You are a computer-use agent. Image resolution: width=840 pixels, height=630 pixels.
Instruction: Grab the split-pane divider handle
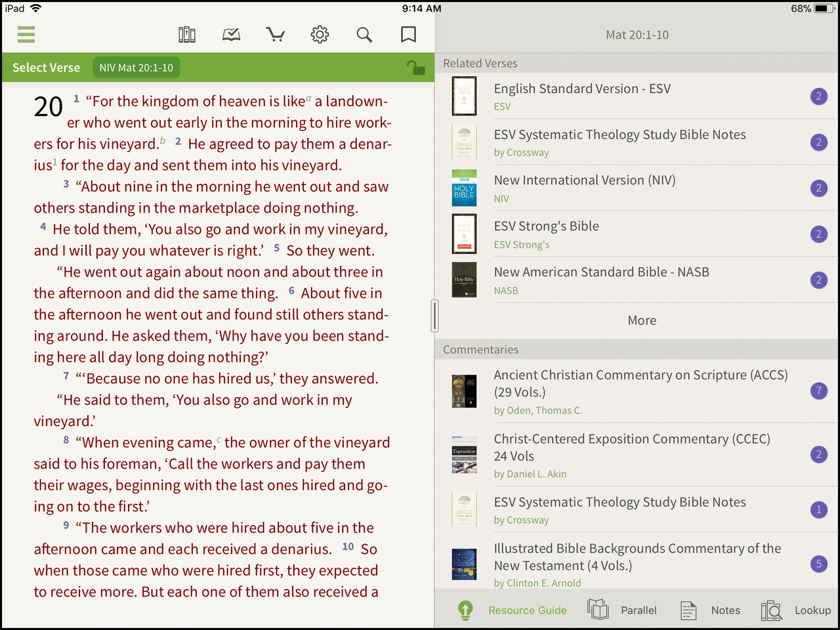coord(434,316)
